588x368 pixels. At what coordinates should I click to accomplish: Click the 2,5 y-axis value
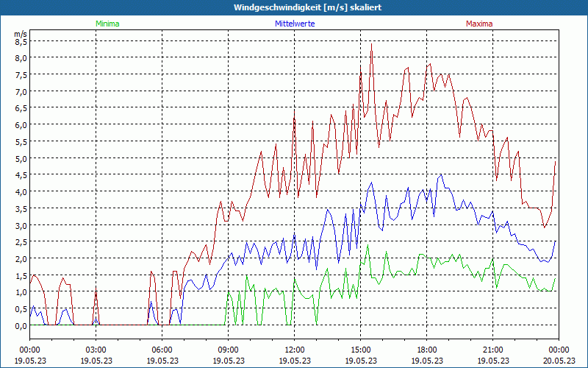[21, 242]
